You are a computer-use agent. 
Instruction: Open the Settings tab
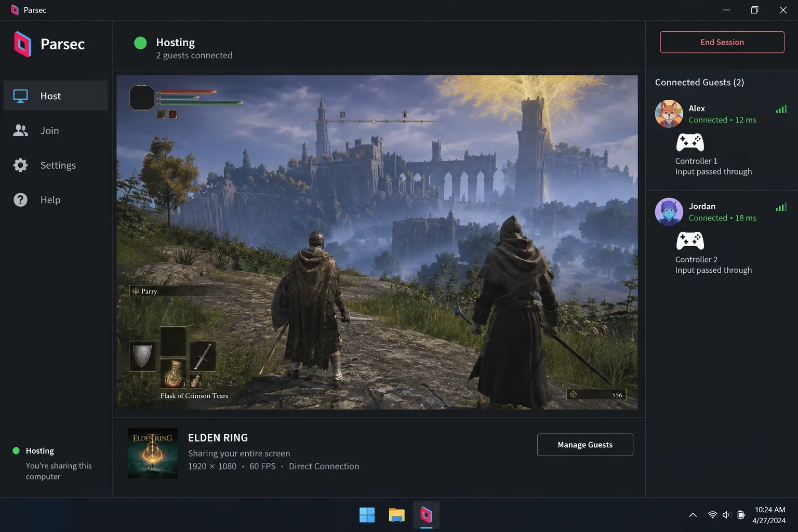[x=56, y=165]
